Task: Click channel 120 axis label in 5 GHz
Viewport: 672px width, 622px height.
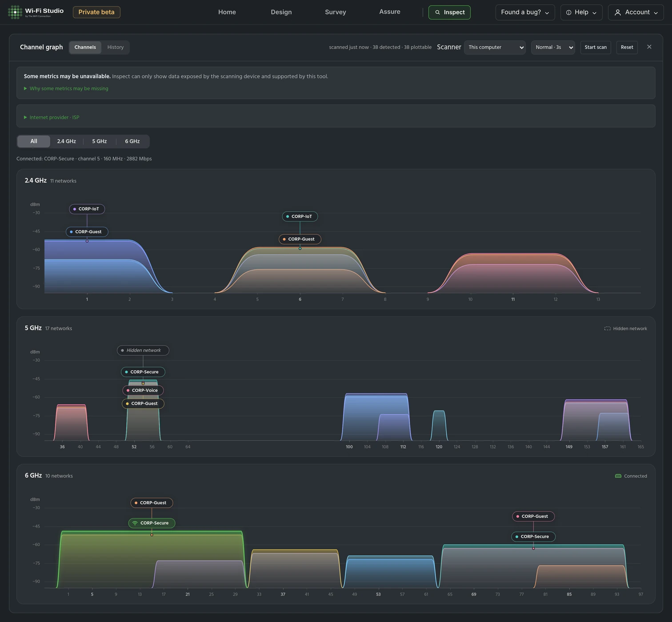Action: click(439, 447)
